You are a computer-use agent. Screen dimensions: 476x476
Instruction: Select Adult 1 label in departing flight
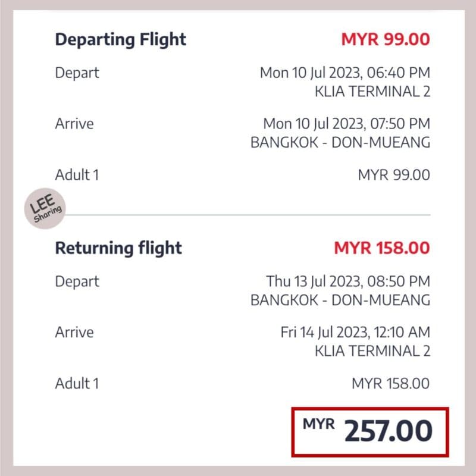[77, 175]
